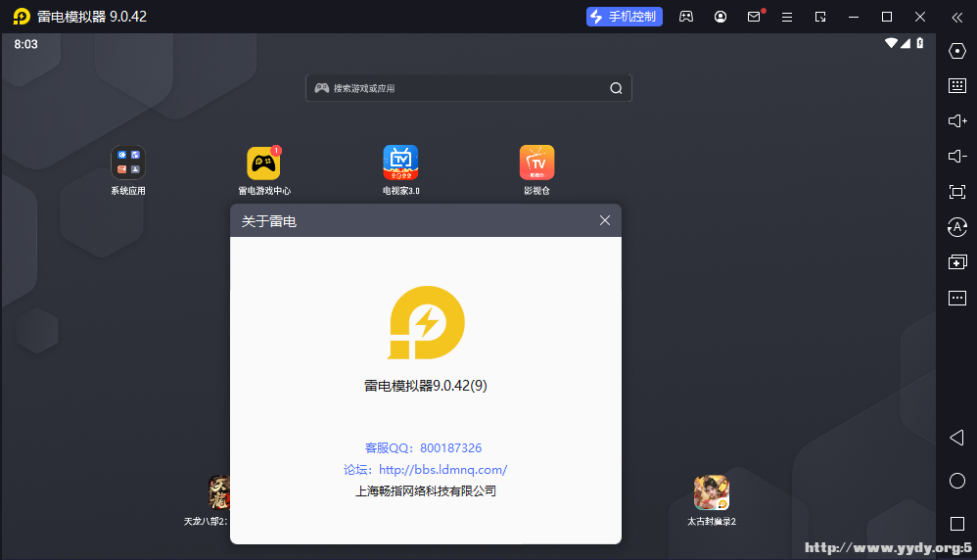
Task: Click the version text 雷电模拟器9.0.42(9)
Action: (426, 386)
